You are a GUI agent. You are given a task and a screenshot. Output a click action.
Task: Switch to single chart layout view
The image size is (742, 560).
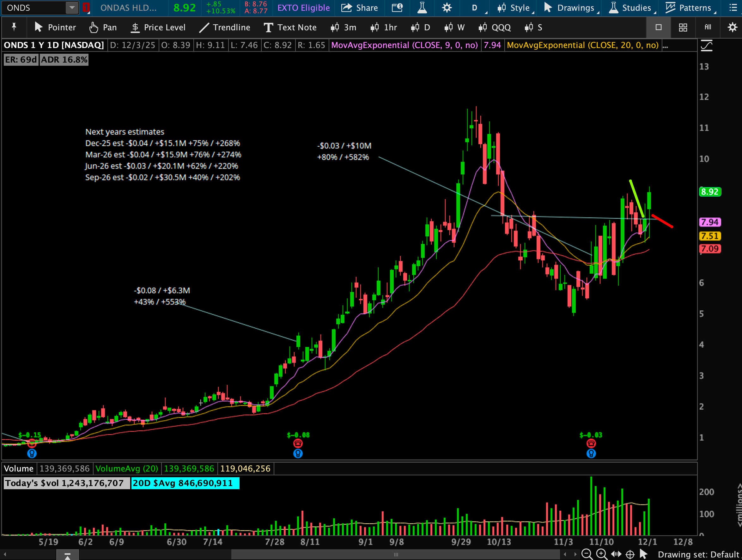click(x=659, y=27)
